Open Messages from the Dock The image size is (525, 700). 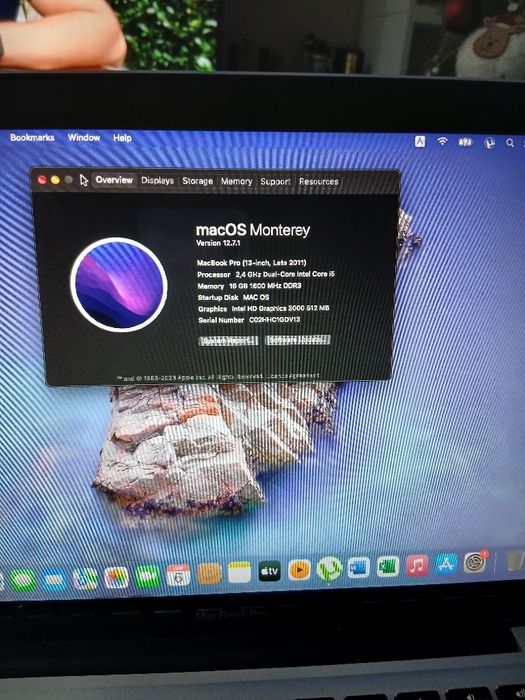point(23,581)
